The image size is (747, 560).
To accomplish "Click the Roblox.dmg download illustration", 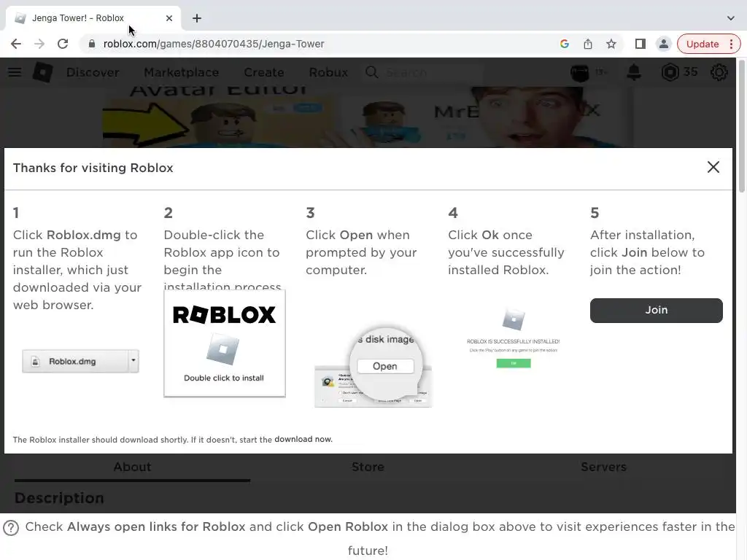I will point(80,362).
